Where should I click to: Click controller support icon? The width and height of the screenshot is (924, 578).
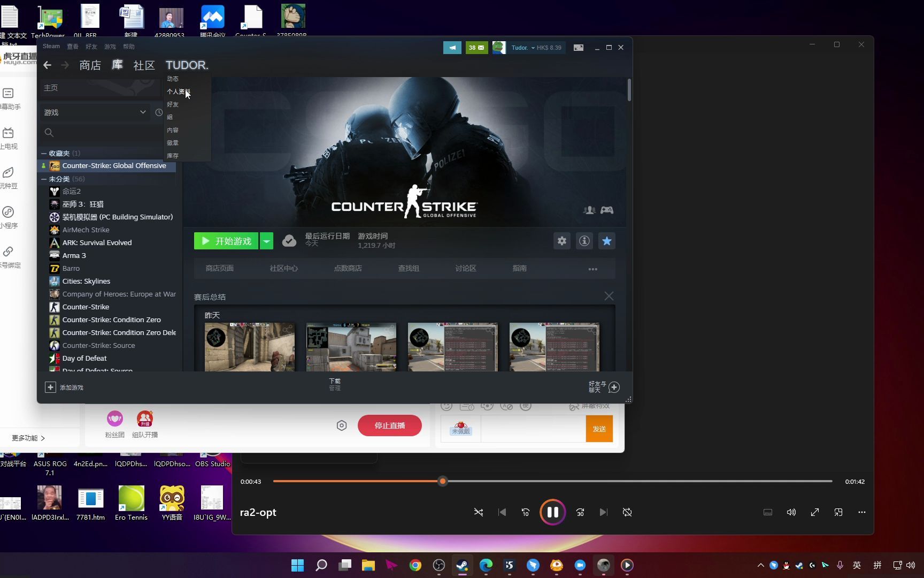607,210
